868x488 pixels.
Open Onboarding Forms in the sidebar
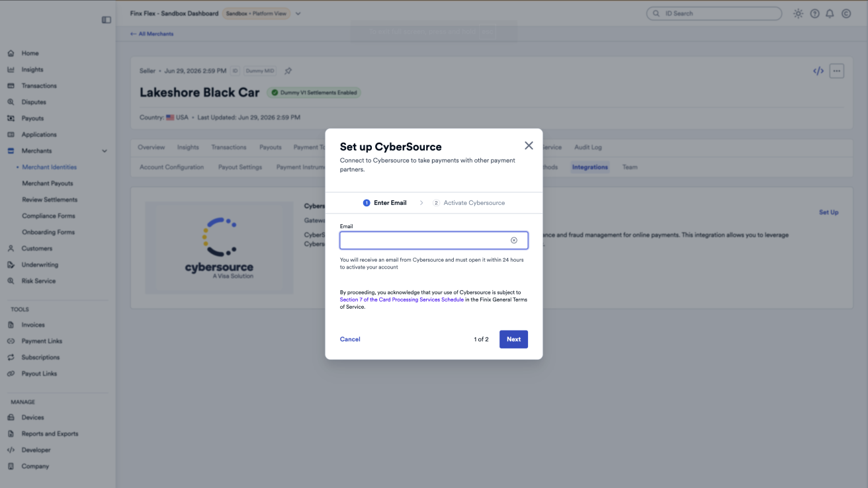48,232
